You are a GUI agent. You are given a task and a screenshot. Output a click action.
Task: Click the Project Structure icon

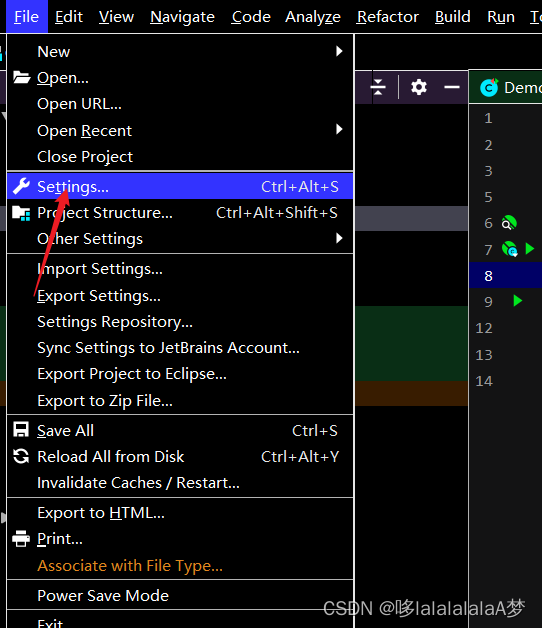pyautogui.click(x=21, y=213)
